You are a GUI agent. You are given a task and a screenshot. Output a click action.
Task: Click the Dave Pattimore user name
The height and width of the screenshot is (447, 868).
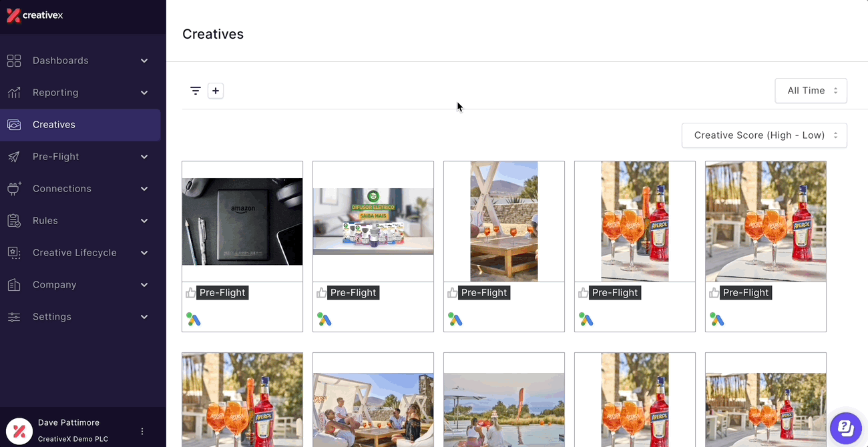[x=69, y=423]
